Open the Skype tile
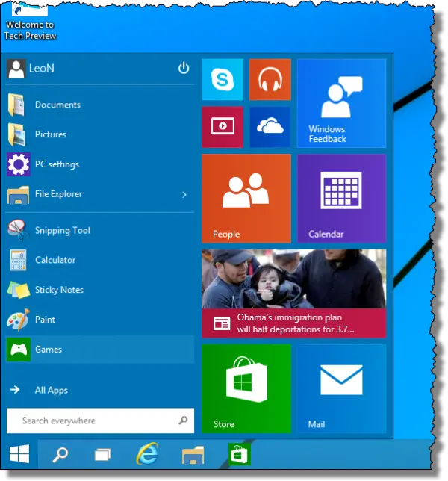 coord(223,79)
